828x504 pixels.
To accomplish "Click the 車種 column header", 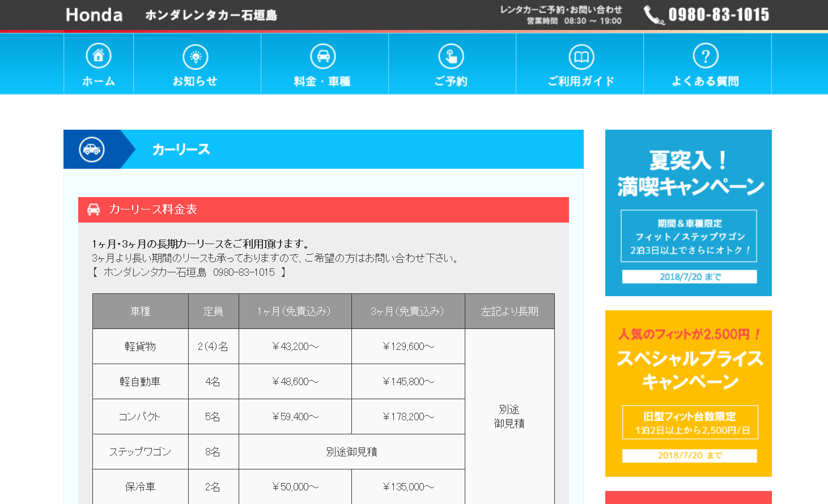I will pos(141,311).
